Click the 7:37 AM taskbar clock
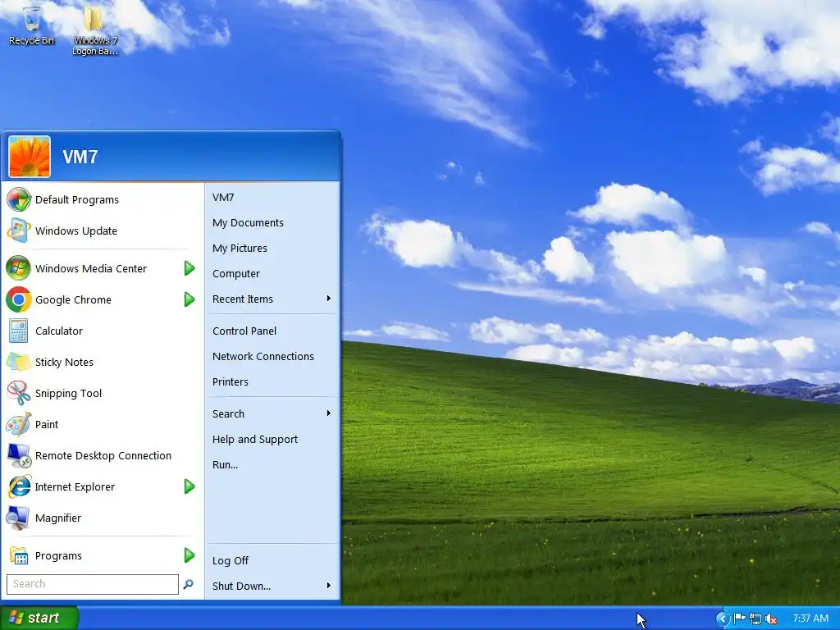The width and height of the screenshot is (840, 630). 810,619
